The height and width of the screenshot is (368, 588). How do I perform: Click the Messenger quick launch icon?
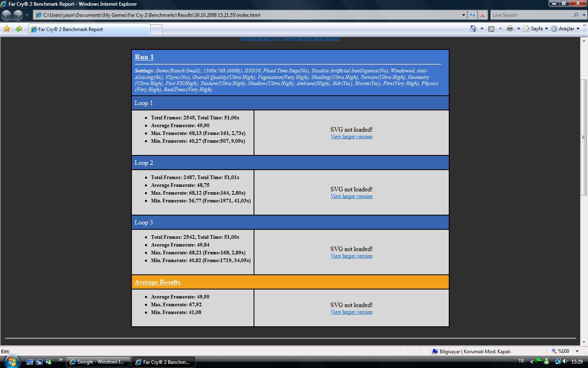[49, 362]
